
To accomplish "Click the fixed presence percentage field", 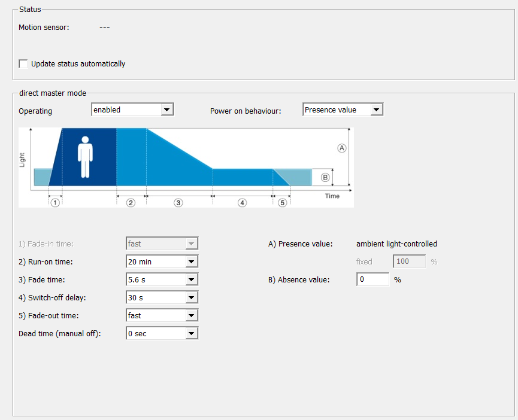I will click(409, 261).
